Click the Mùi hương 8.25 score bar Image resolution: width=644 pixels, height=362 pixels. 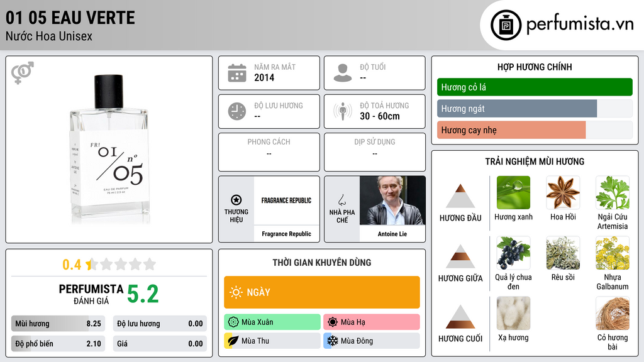(58, 324)
